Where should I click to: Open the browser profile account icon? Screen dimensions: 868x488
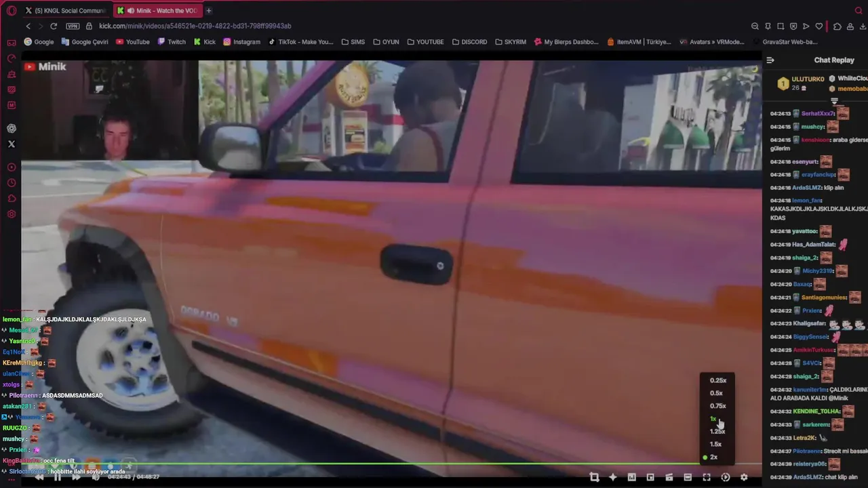(850, 26)
